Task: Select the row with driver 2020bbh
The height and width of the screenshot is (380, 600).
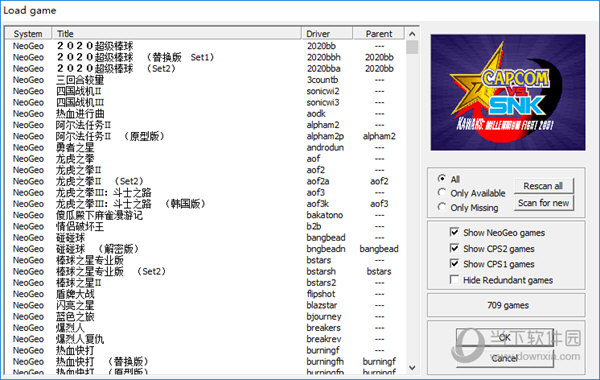Action: [x=205, y=57]
